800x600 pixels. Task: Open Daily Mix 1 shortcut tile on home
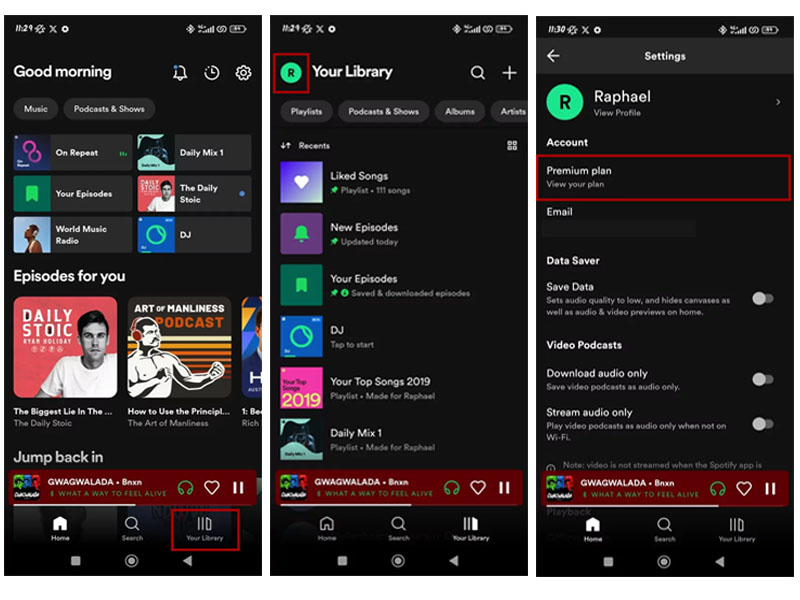[194, 153]
